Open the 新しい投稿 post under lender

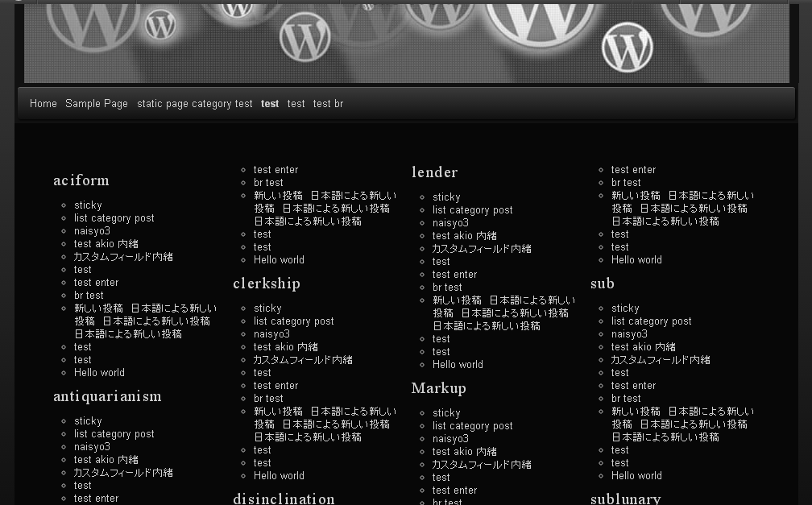pos(504,313)
